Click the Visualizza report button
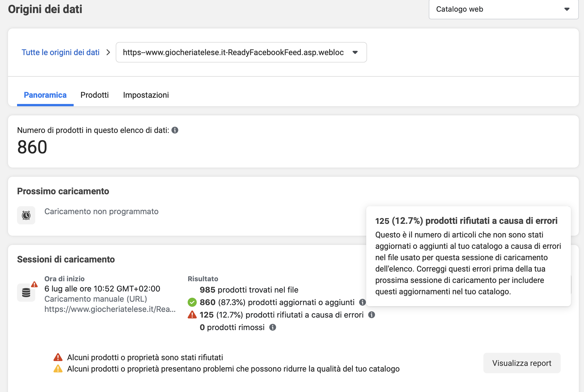Screen dimensions: 584x392 tap(522, 363)
